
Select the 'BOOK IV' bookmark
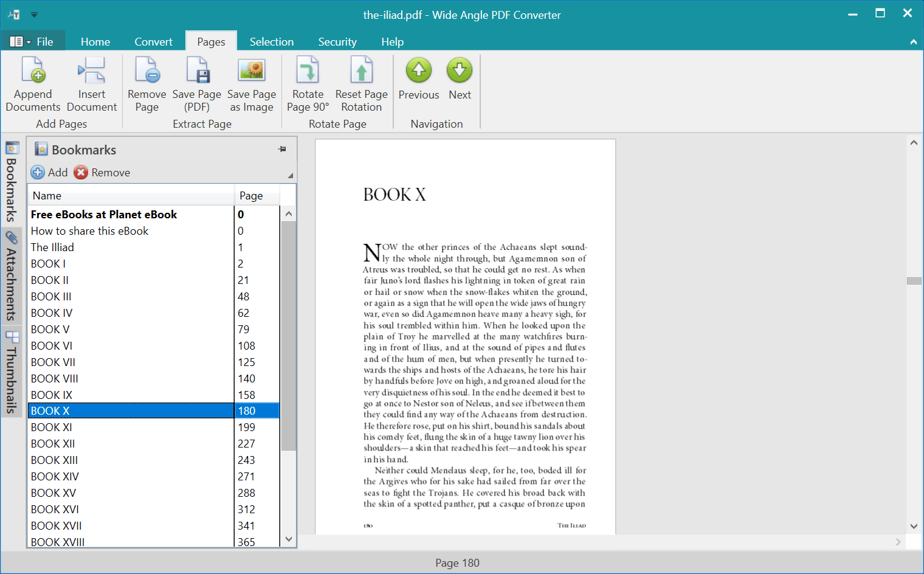tap(131, 313)
